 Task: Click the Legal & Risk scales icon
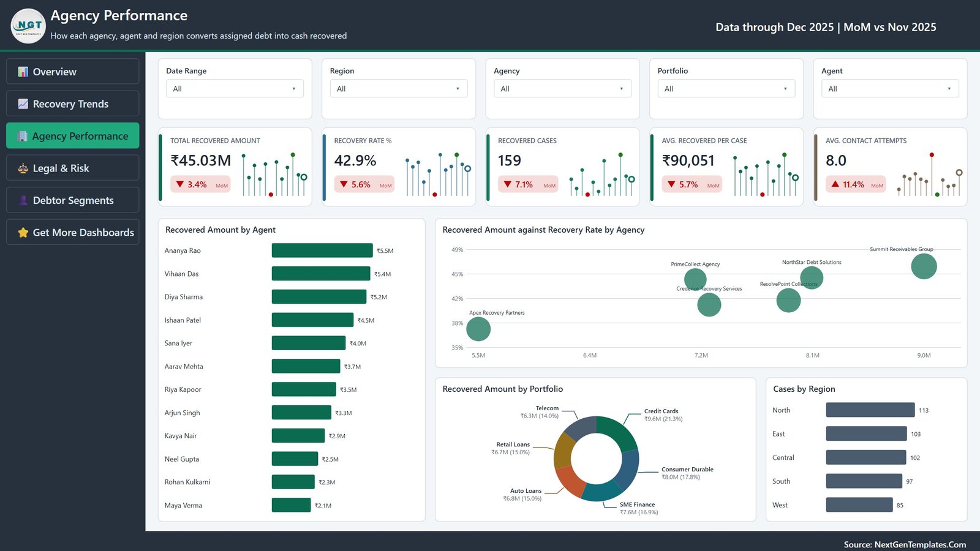tap(23, 168)
